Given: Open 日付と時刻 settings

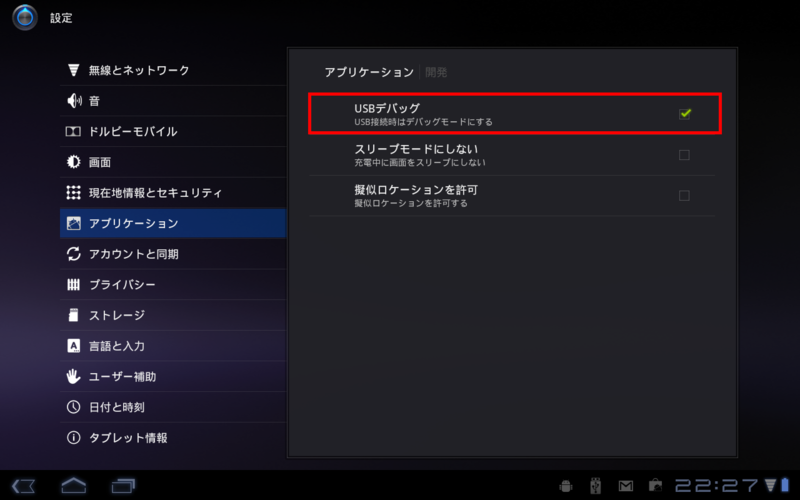Looking at the screenshot, I should click(173, 407).
